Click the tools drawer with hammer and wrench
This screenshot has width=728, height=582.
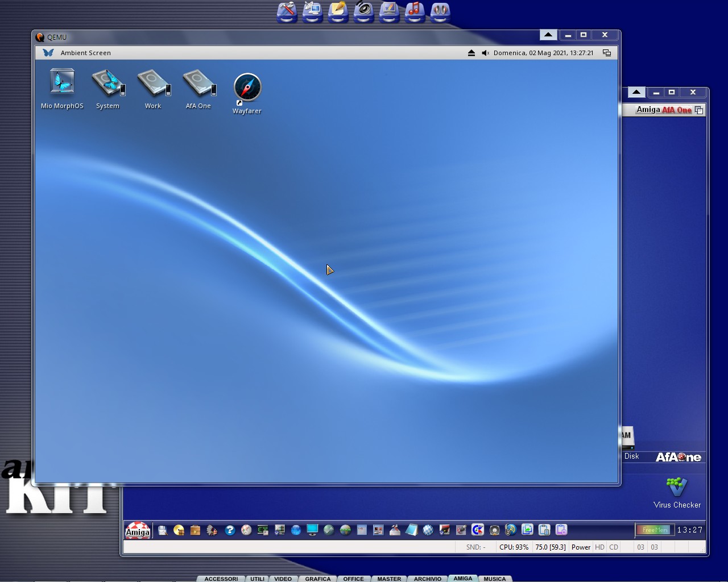(x=287, y=11)
